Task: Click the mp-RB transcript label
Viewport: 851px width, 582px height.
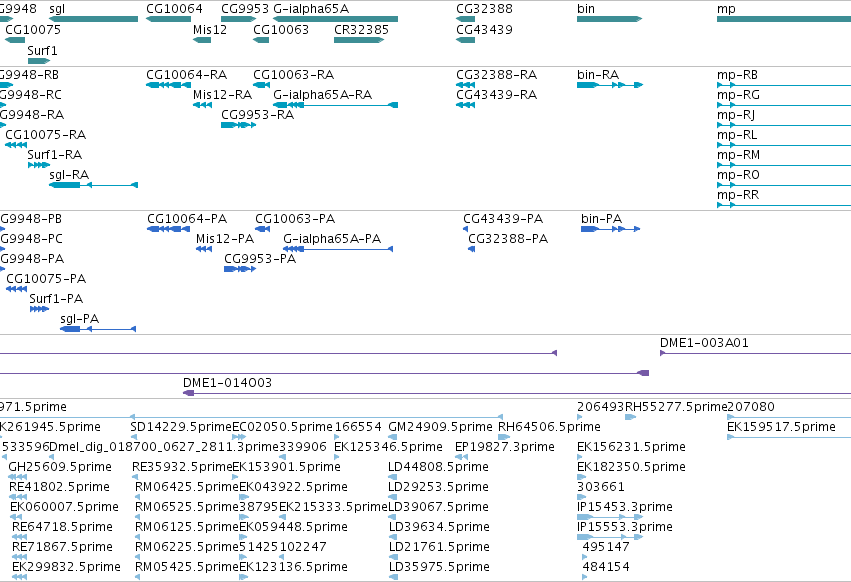Action: tap(737, 74)
